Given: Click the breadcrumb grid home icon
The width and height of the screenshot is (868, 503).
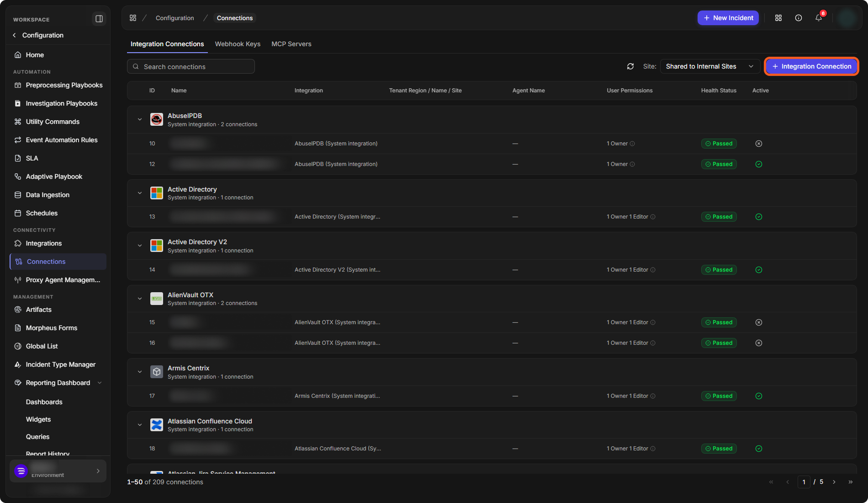Looking at the screenshot, I should pos(133,18).
